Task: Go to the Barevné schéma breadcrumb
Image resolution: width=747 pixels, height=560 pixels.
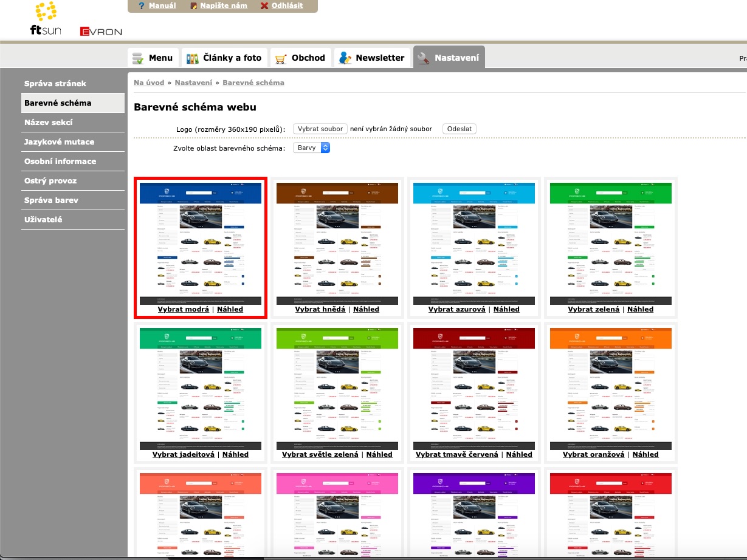Action: coord(253,82)
